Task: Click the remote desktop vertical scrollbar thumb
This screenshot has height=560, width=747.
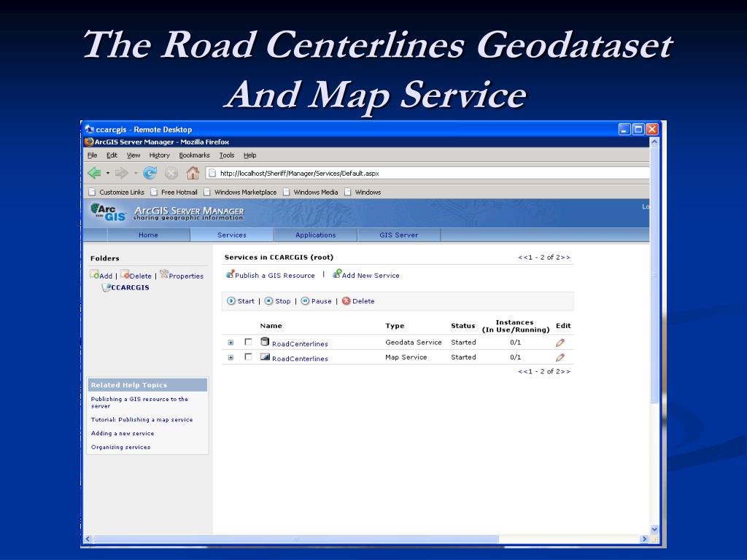Action: point(654,275)
